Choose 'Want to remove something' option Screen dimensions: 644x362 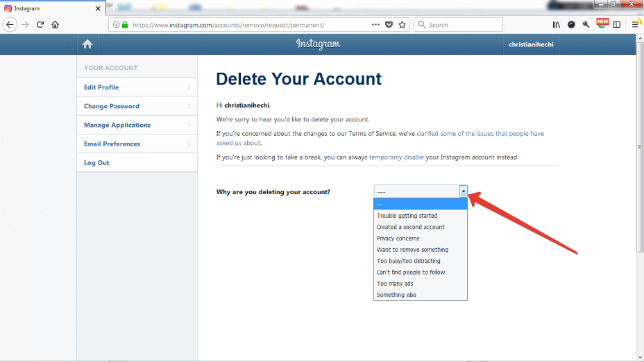coord(420,250)
